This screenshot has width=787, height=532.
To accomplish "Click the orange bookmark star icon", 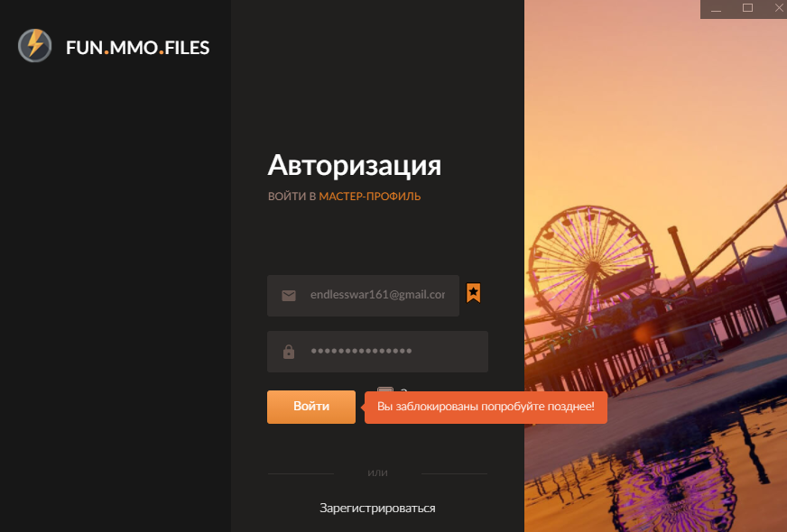I will (x=473, y=292).
